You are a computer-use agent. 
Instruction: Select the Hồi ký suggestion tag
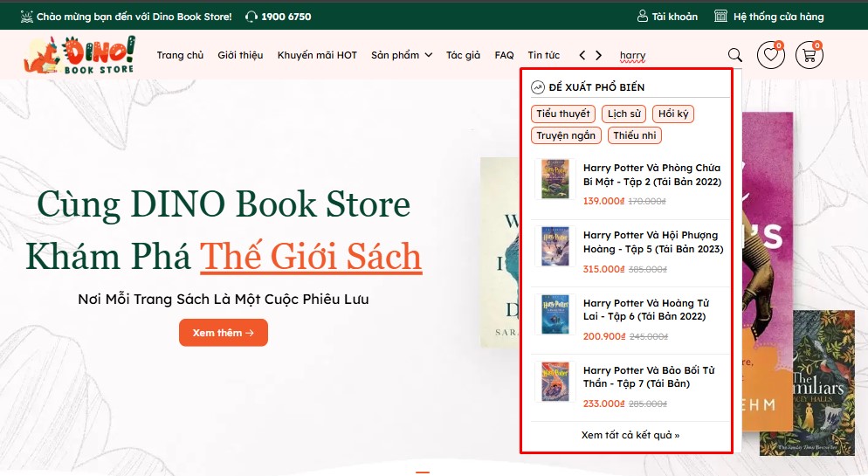(673, 114)
